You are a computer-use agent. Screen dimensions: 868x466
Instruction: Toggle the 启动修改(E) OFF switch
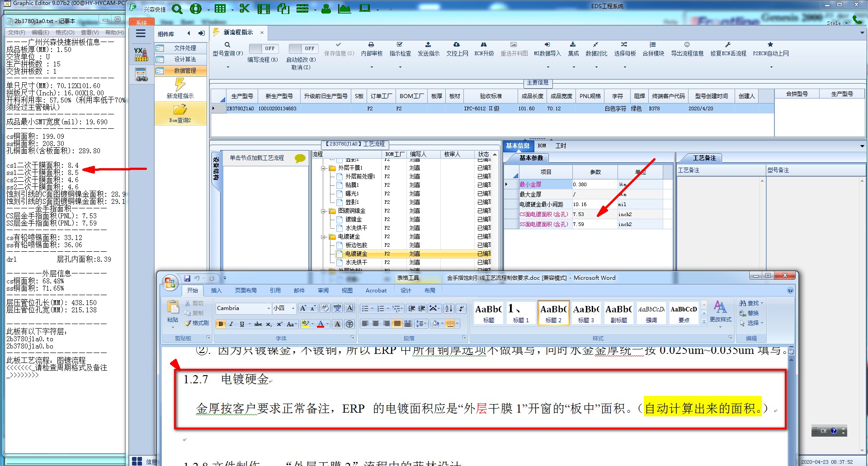[x=303, y=48]
